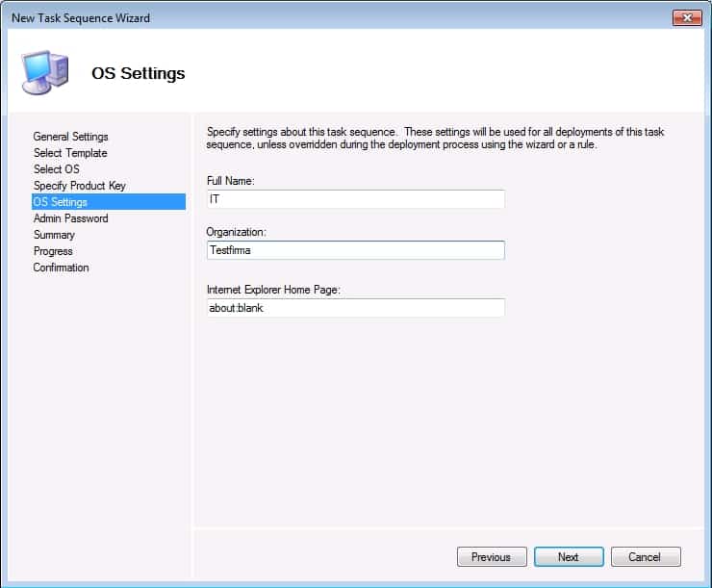Screen dimensions: 712x588
Task: Focus the Full Name input field
Action: pyautogui.click(x=356, y=199)
